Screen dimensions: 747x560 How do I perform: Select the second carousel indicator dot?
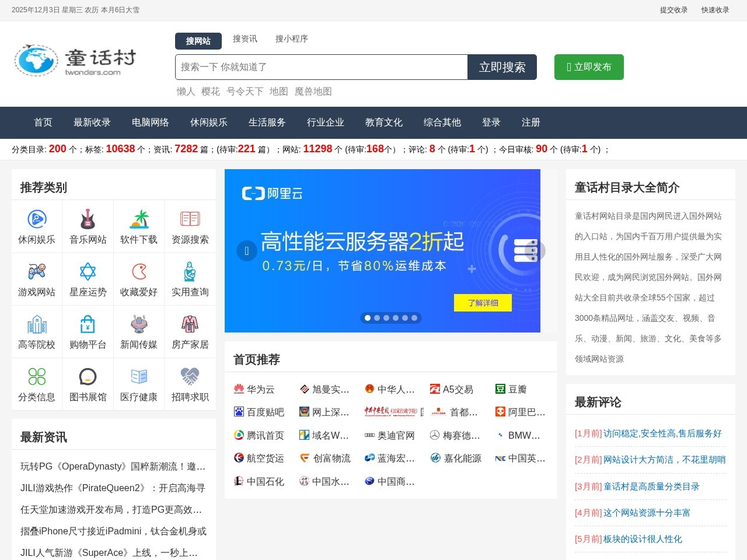[377, 318]
